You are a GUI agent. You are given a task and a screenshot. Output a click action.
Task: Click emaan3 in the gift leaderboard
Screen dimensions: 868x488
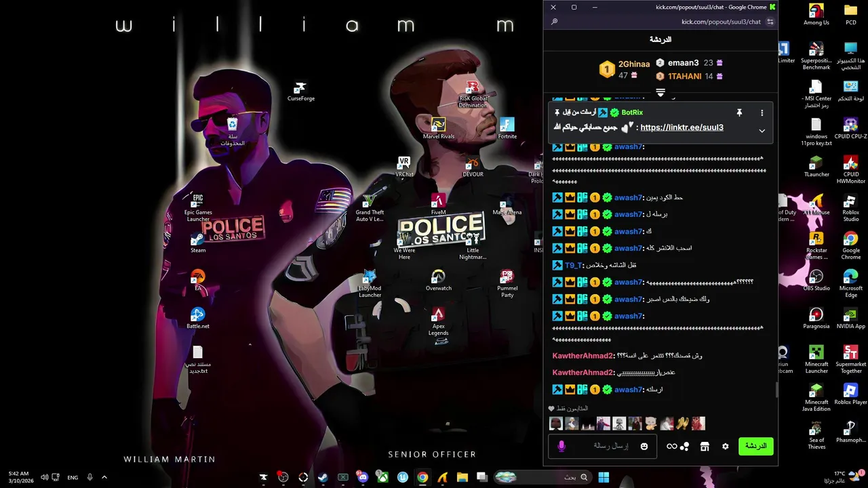(683, 63)
